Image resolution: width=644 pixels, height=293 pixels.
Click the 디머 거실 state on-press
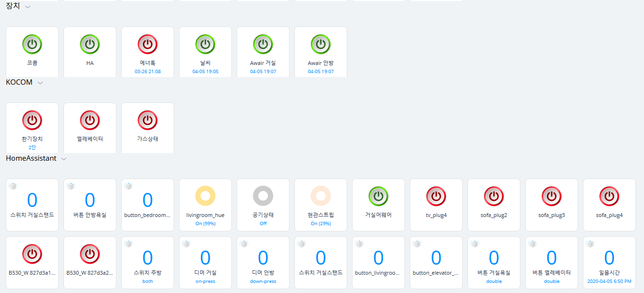[x=205, y=281]
